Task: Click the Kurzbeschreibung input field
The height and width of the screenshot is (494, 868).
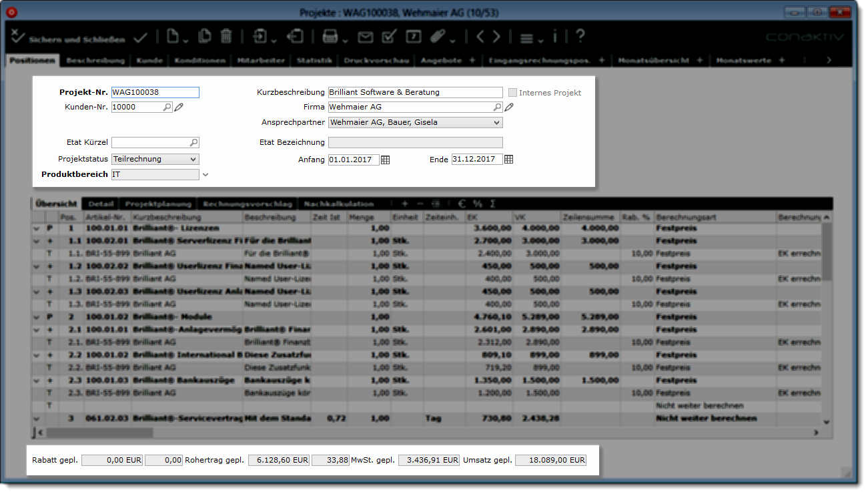Action: click(415, 93)
